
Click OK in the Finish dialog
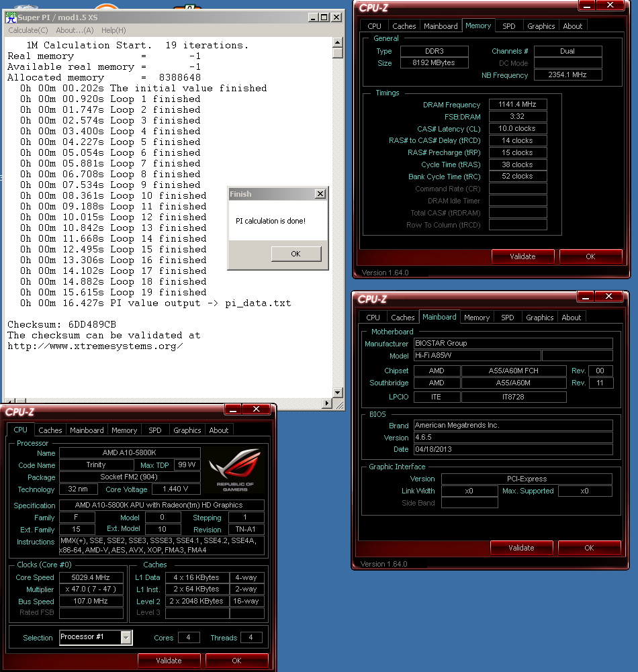click(x=296, y=254)
